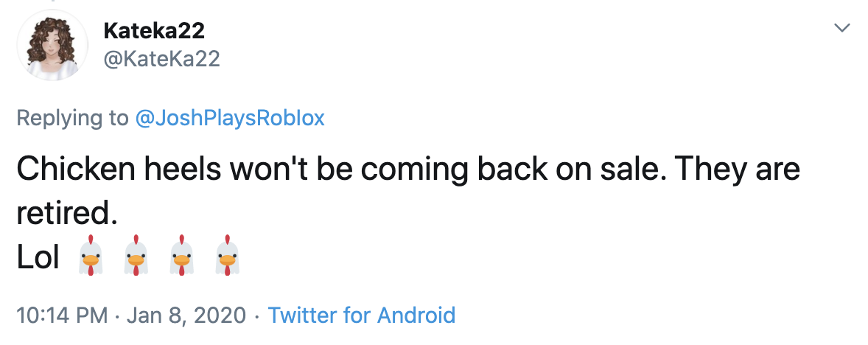Click the last chicken emoji
The width and height of the screenshot is (868, 345).
point(226,257)
